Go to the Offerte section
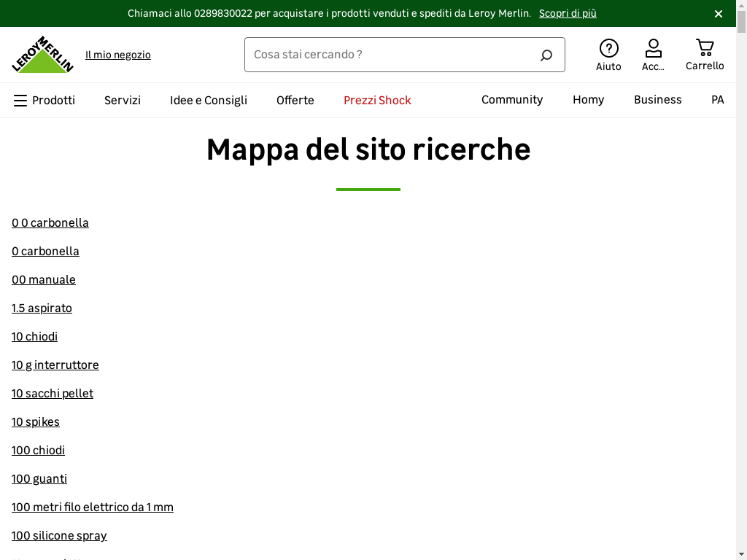 [x=295, y=101]
